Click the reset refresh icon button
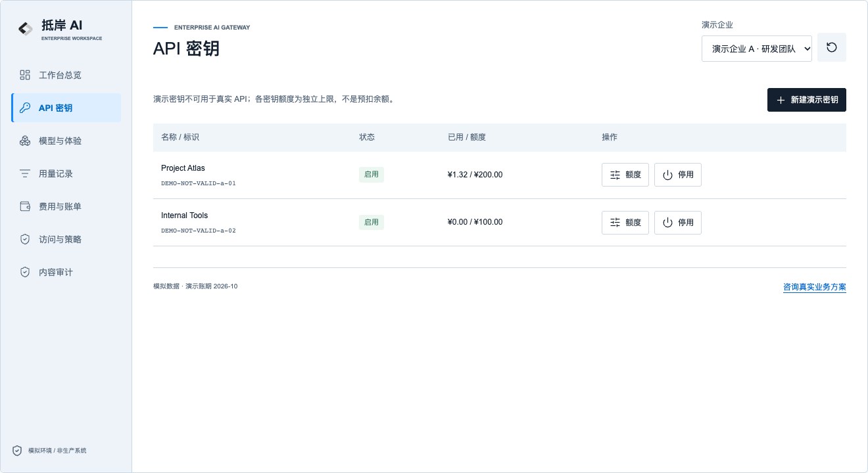 click(832, 47)
